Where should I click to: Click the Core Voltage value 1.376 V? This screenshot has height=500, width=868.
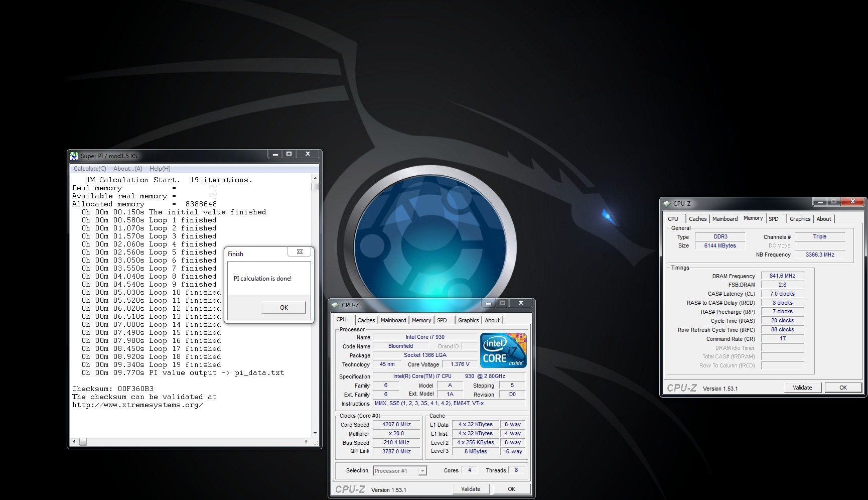[x=460, y=364]
